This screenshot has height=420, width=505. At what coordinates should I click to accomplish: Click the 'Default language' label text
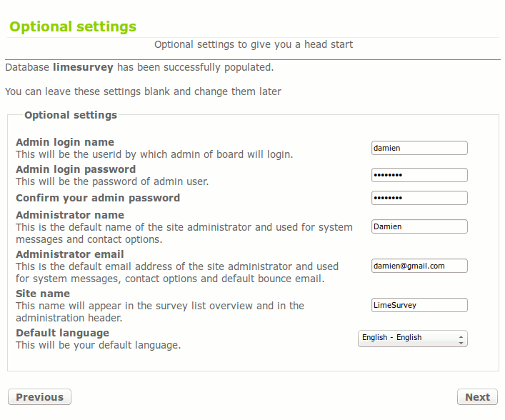tap(63, 333)
